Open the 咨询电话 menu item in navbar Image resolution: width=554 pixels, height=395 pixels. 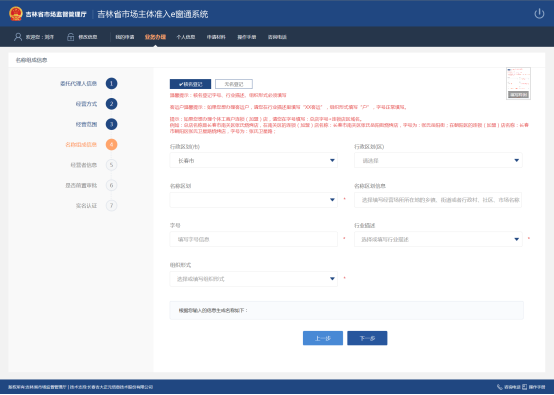(277, 37)
